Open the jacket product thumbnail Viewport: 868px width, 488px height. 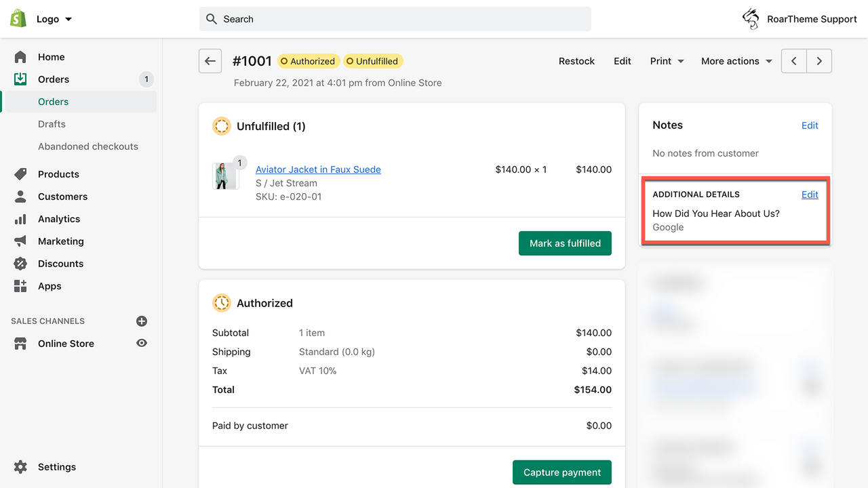[225, 176]
